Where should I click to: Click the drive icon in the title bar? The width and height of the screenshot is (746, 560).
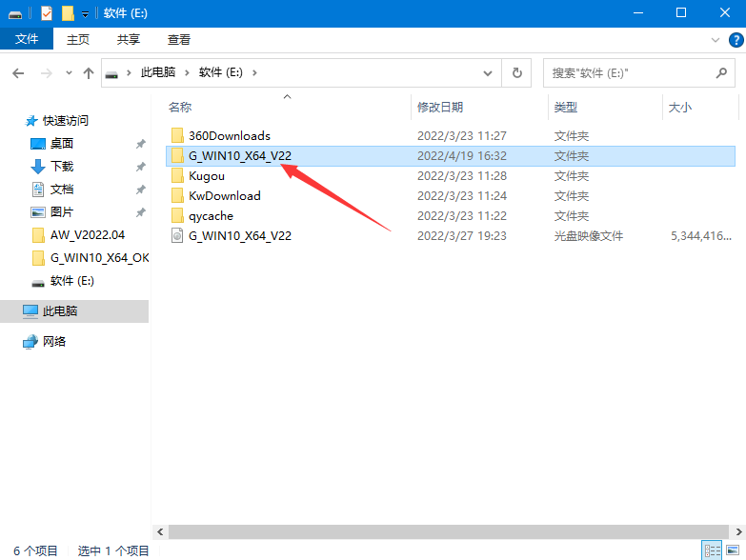pyautogui.click(x=15, y=14)
